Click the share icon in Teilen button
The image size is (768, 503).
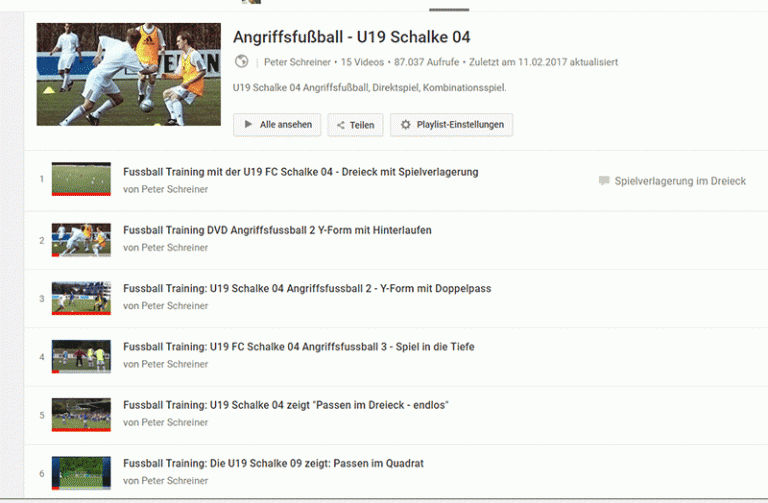pos(340,125)
